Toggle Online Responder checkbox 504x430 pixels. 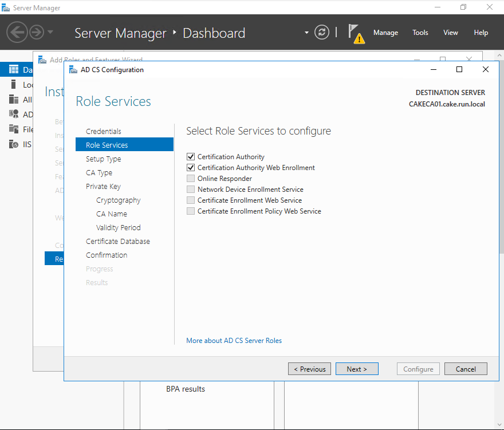(x=191, y=179)
